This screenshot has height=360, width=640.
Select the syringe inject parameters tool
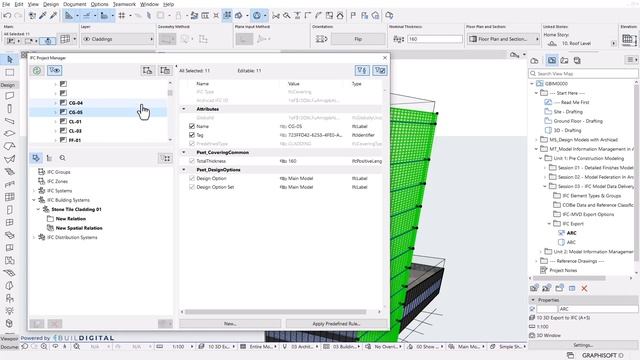(53, 16)
